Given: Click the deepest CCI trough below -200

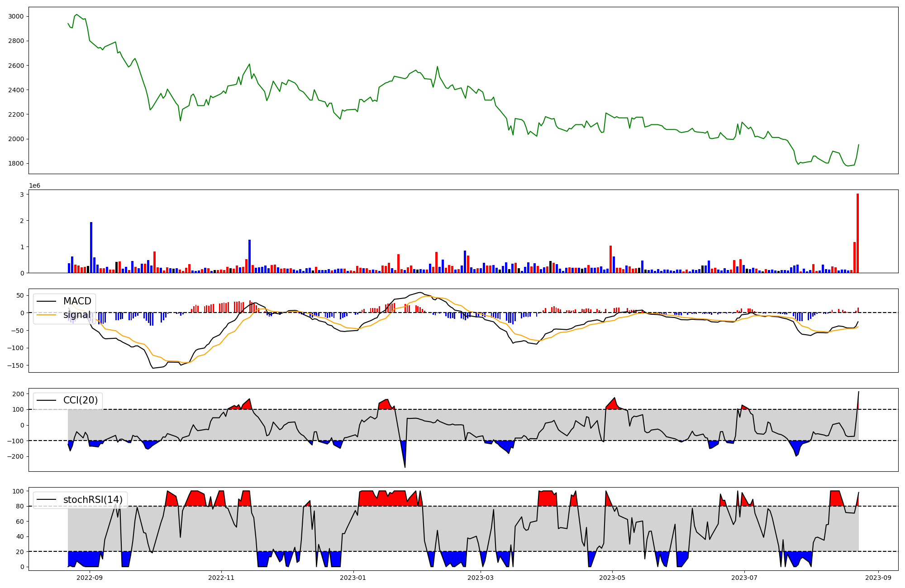Looking at the screenshot, I should tap(405, 466).
